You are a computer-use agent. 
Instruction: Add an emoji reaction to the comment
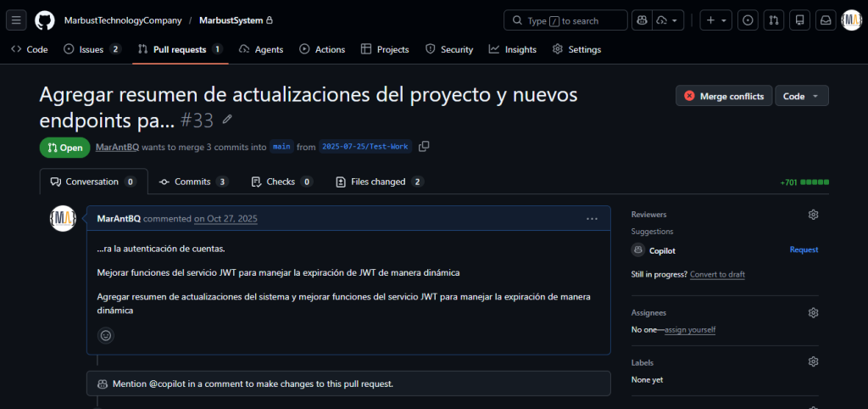coord(106,335)
